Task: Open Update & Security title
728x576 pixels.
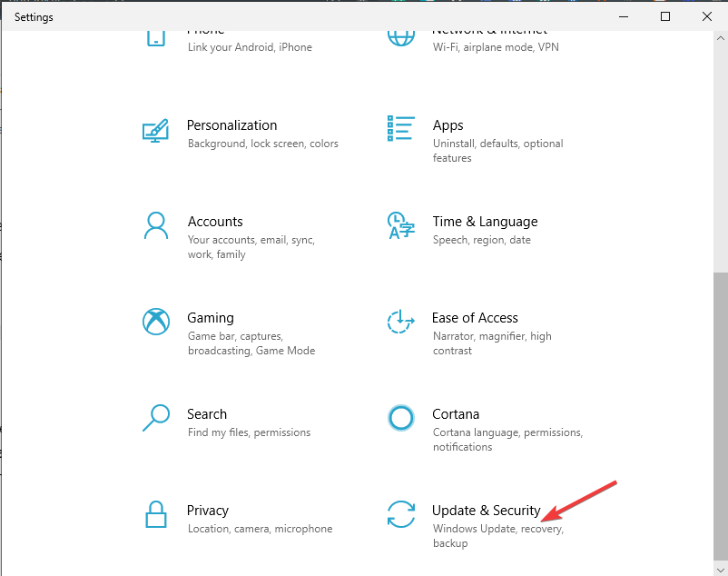Action: 487,511
